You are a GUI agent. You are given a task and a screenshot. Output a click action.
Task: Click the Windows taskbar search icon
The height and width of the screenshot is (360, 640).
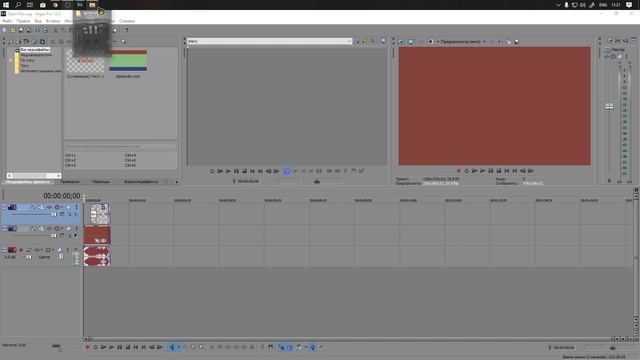[18, 5]
